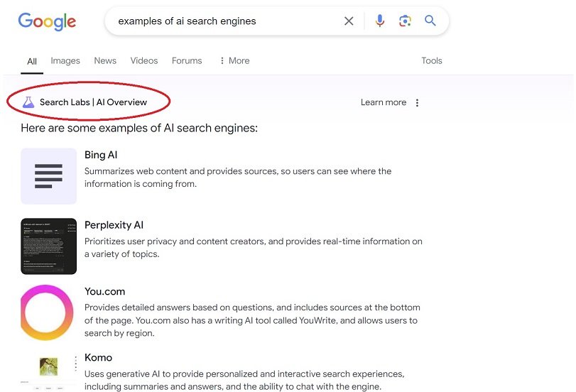576x392 pixels.
Task: Open the Videos results tab
Action: point(144,60)
